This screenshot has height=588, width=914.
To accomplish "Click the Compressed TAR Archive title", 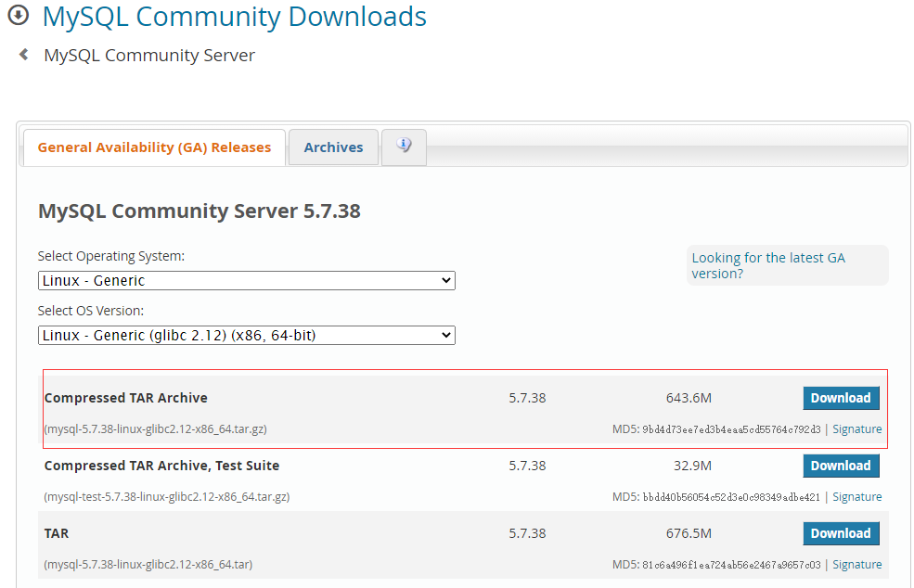I will coord(126,398).
